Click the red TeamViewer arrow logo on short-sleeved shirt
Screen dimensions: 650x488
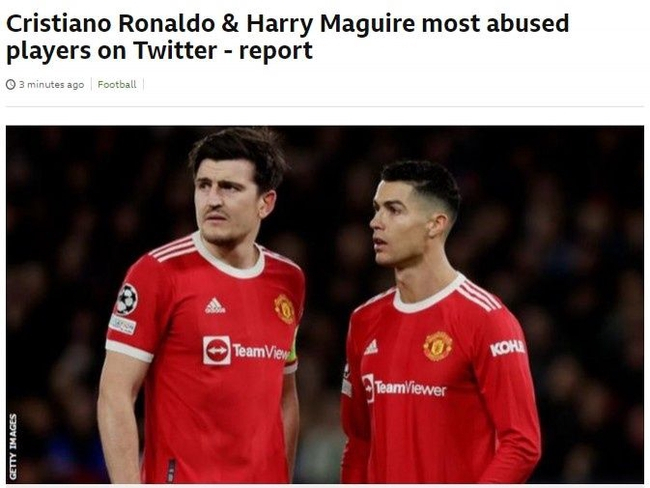point(217,350)
